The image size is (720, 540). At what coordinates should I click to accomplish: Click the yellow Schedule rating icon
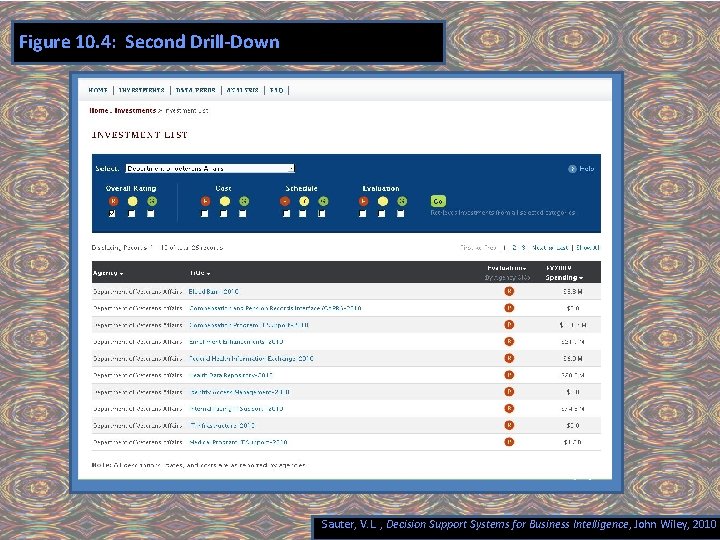click(304, 201)
